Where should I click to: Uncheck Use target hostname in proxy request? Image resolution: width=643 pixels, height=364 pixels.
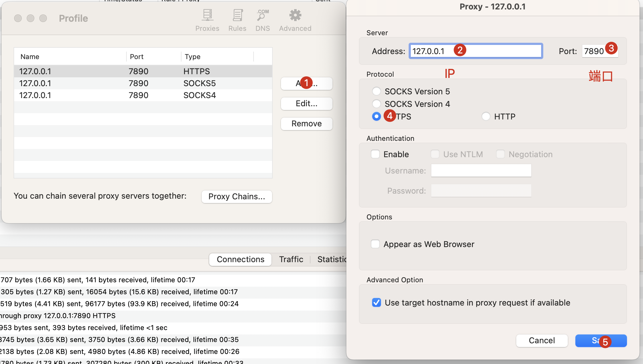click(377, 303)
